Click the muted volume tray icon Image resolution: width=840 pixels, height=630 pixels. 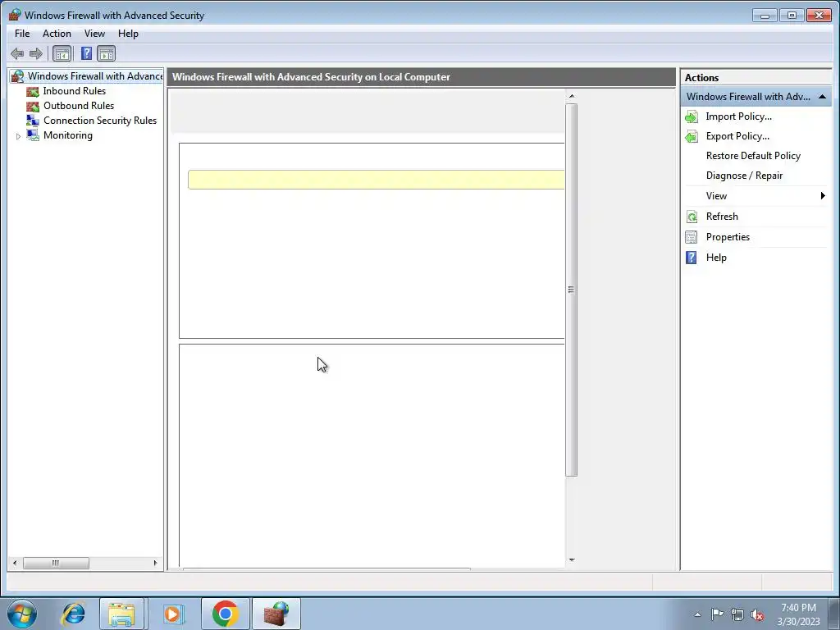(x=757, y=614)
